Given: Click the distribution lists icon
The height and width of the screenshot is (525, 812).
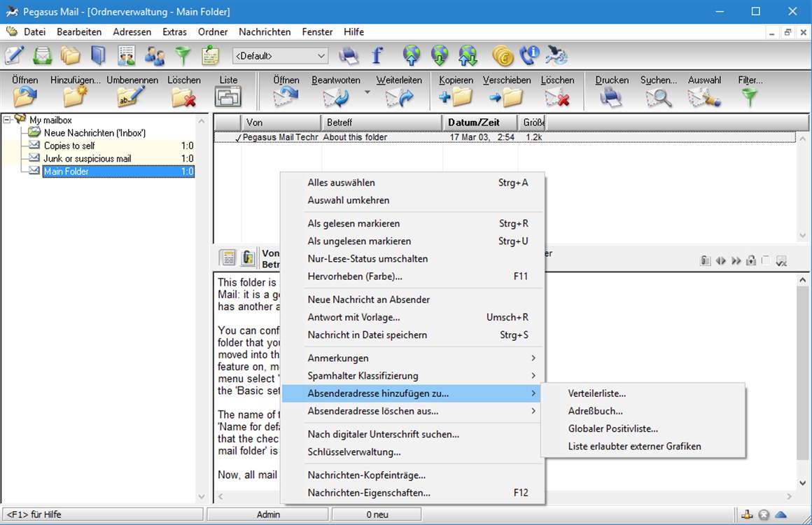Looking at the screenshot, I should 126,55.
